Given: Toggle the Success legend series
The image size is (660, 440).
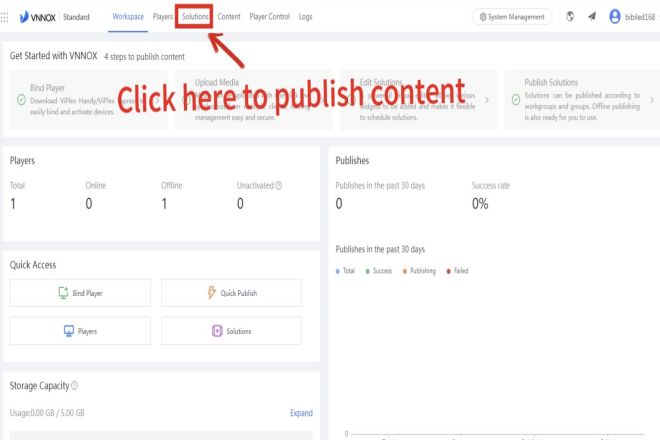Looking at the screenshot, I should click(x=379, y=271).
